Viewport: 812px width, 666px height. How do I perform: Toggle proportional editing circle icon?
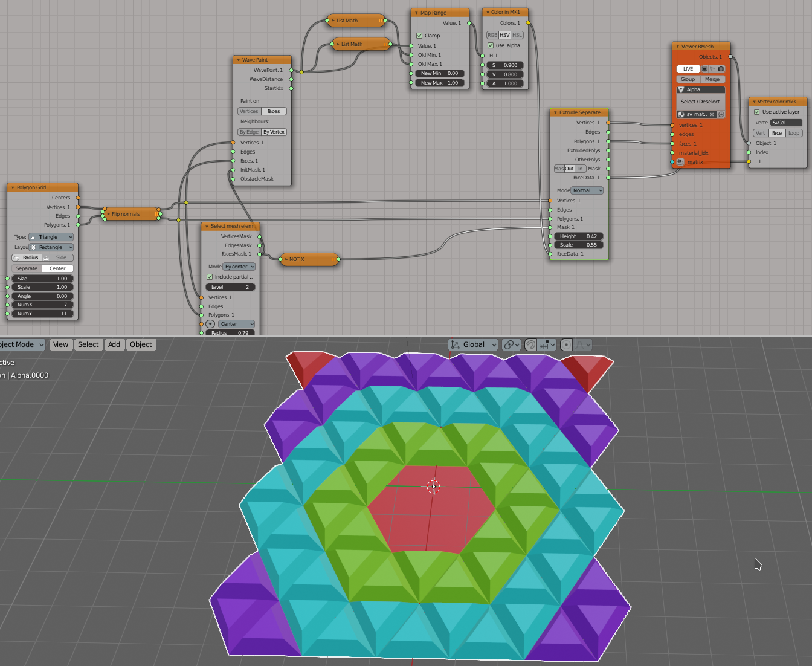point(566,344)
